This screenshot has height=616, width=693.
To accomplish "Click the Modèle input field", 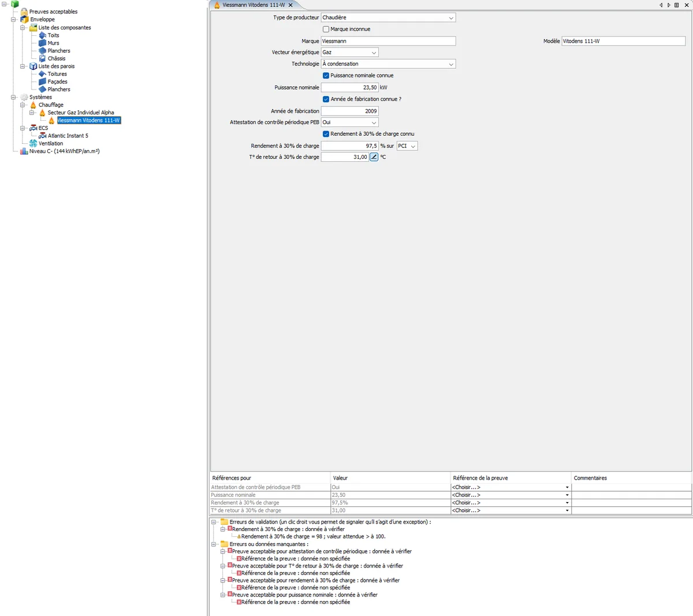I will [623, 41].
